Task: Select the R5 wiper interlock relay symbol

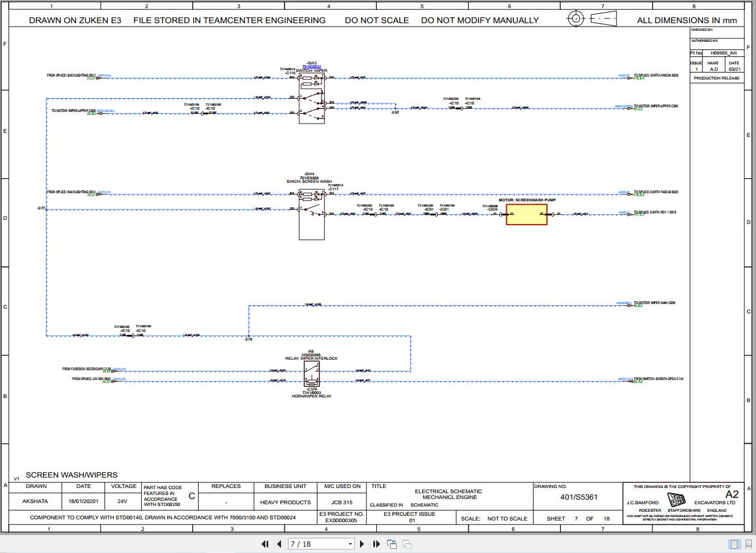Action: [x=312, y=374]
